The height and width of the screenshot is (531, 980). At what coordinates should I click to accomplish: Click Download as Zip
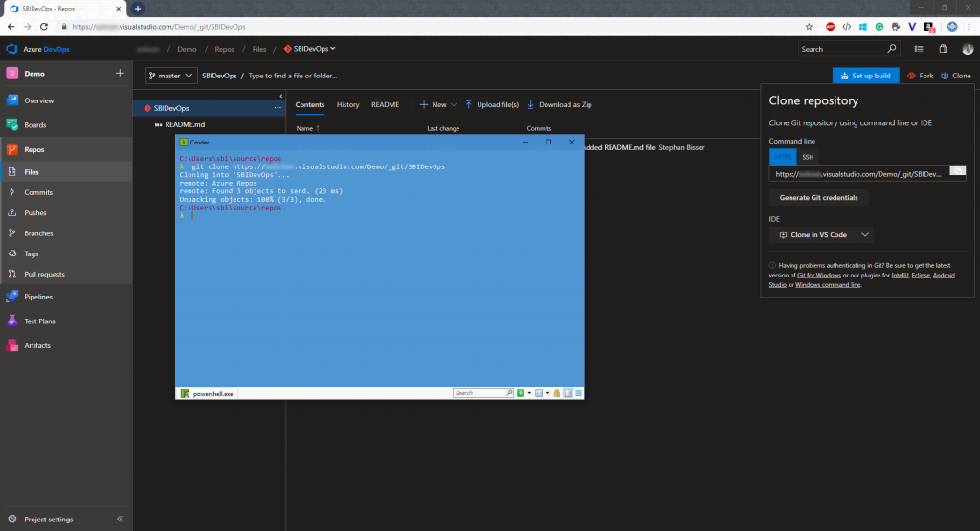[559, 105]
